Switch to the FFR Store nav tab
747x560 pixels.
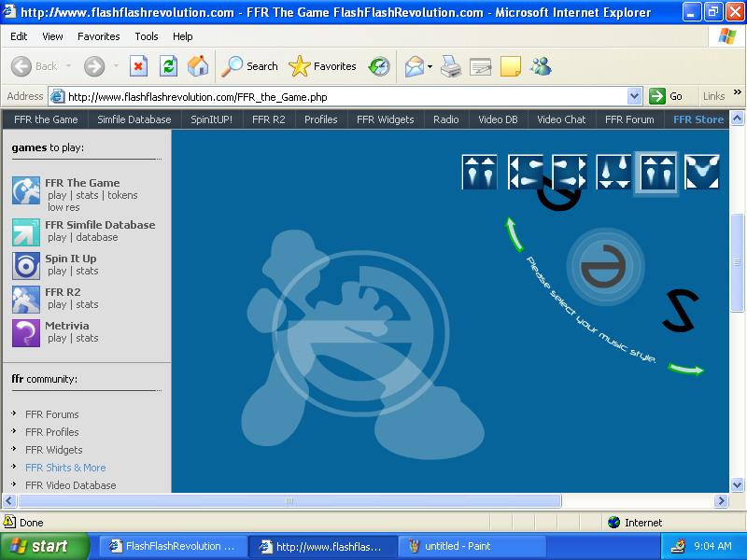pyautogui.click(x=698, y=119)
